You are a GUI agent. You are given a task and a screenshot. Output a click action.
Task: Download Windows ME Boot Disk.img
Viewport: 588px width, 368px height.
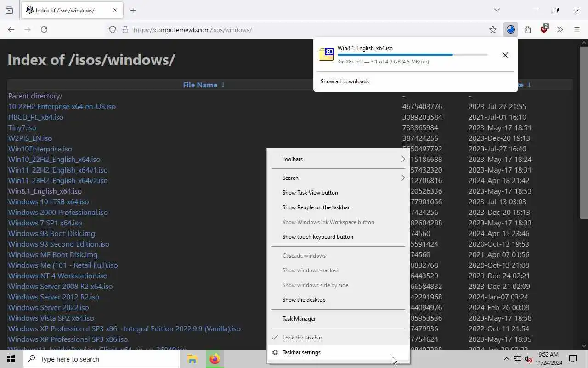click(x=53, y=254)
